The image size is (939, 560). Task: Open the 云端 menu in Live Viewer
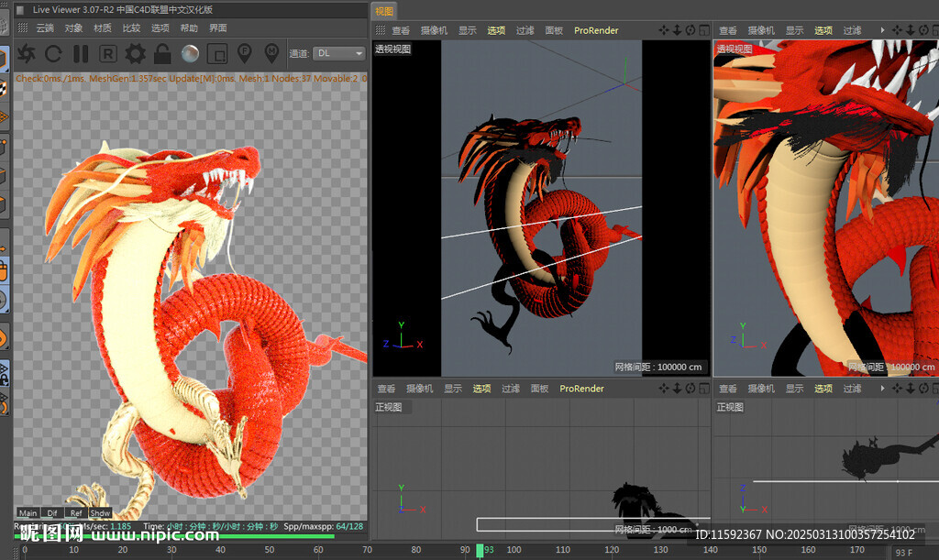[x=45, y=28]
